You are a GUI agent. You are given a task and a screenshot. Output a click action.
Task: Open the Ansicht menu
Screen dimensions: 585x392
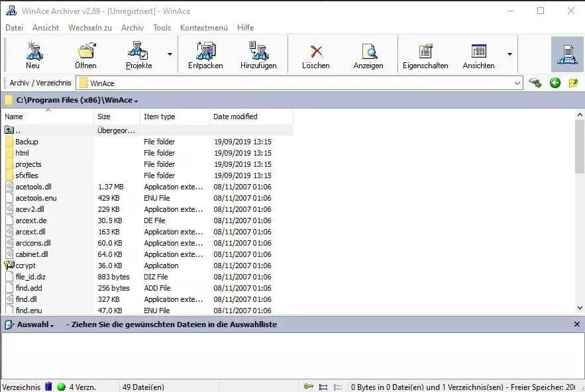[46, 28]
